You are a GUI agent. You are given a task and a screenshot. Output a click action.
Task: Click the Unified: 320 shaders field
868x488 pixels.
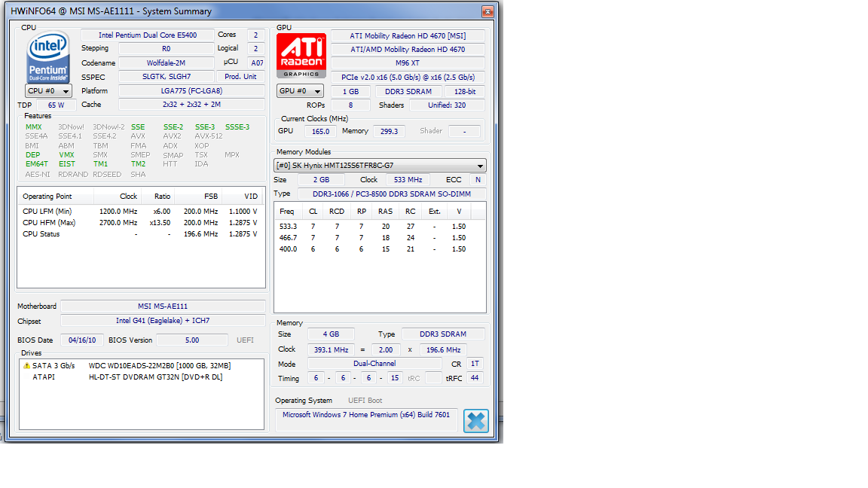447,105
